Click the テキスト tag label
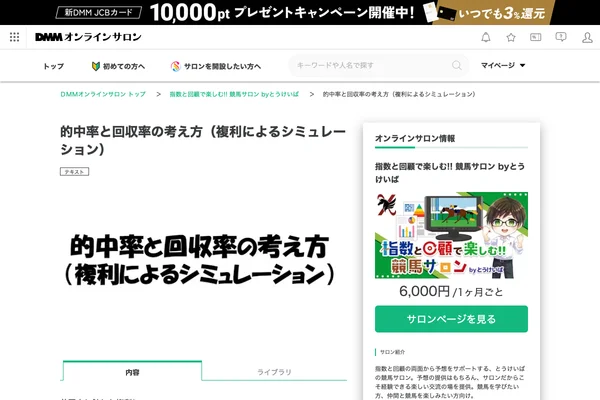 (74, 171)
